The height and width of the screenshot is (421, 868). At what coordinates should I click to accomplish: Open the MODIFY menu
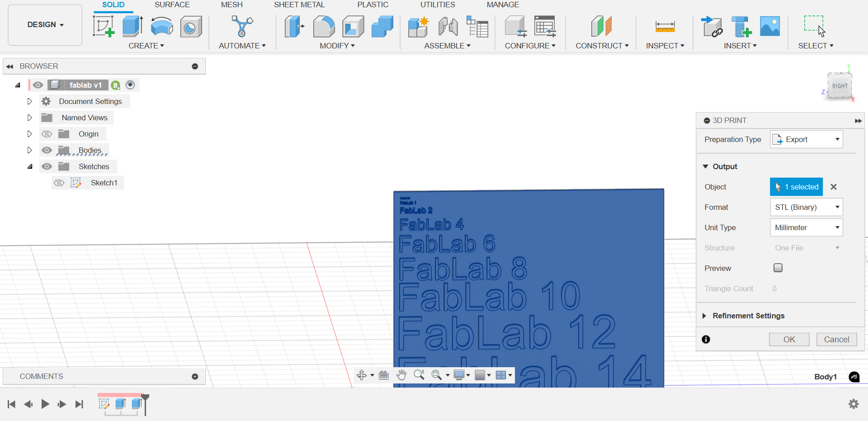[x=337, y=46]
